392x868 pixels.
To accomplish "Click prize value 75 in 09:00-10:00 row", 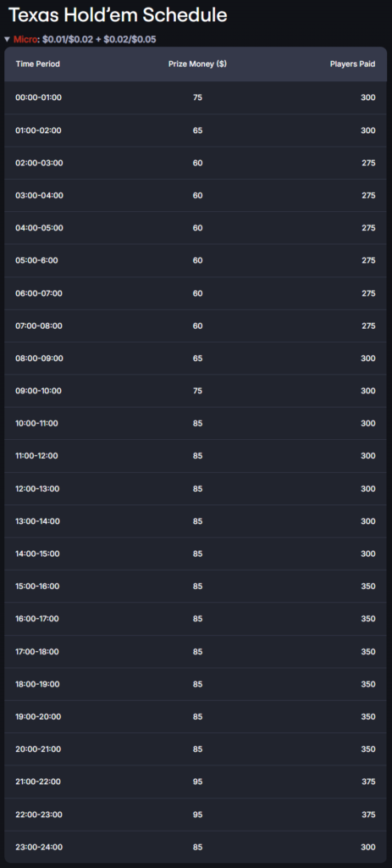I will 197,391.
